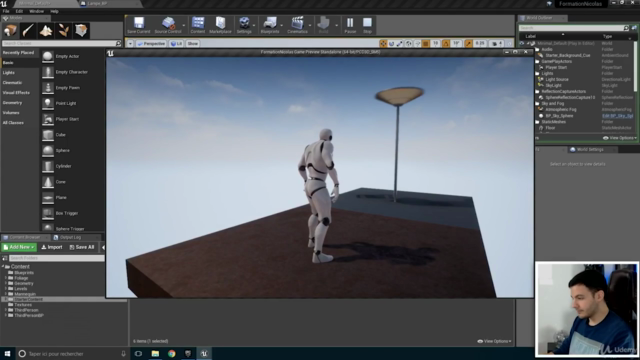Viewport: 640px width, 360px height.
Task: Select Light Source in World Outliner
Action: click(x=557, y=80)
